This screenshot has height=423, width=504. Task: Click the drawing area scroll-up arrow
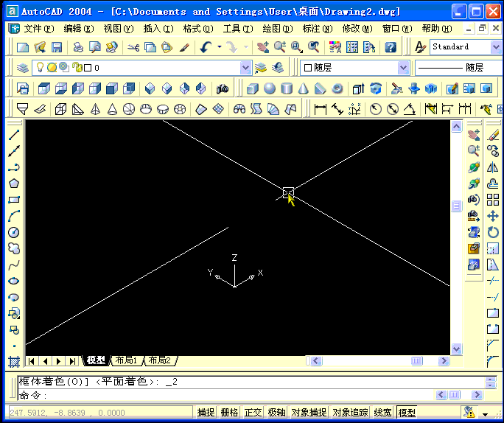[x=456, y=127]
